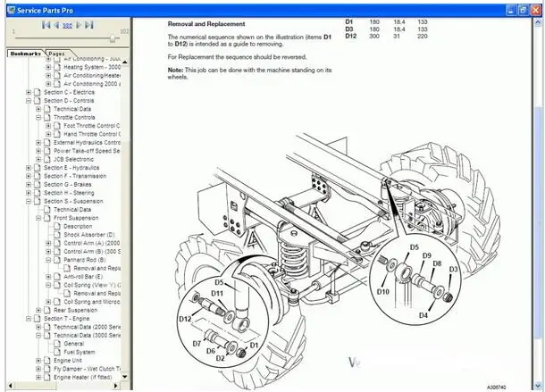This screenshot has width=545, height=392.
Task: Click page icon beside Engine Heater (if fitted)
Action: pos(47,377)
